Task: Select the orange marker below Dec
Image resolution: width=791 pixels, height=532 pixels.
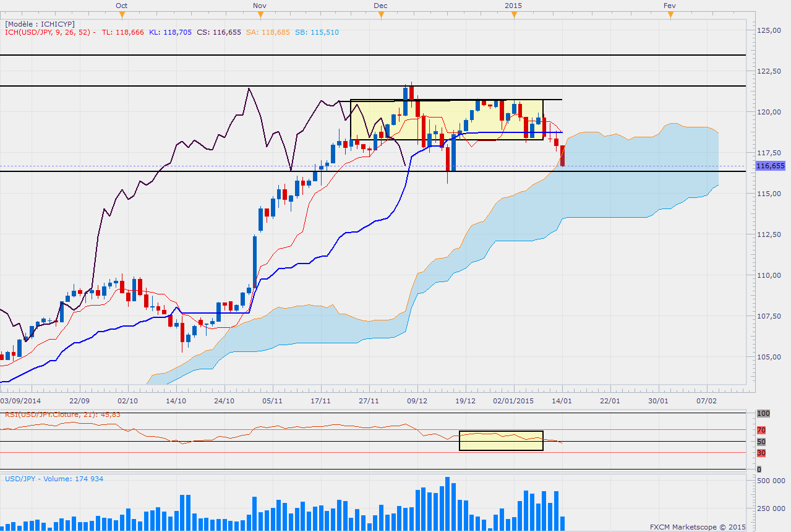Action: [x=381, y=15]
